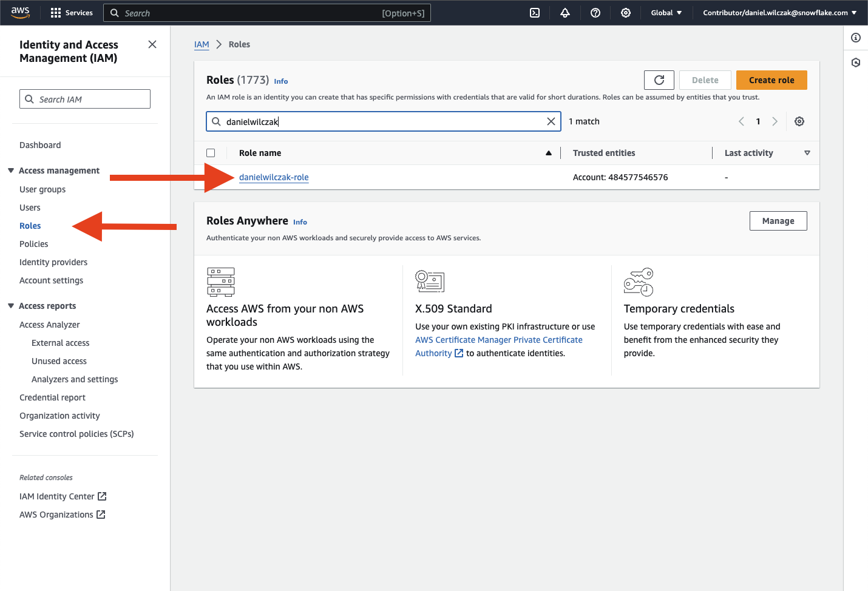This screenshot has width=868, height=591.
Task: Go to Policies in the sidebar
Action: coord(34,244)
